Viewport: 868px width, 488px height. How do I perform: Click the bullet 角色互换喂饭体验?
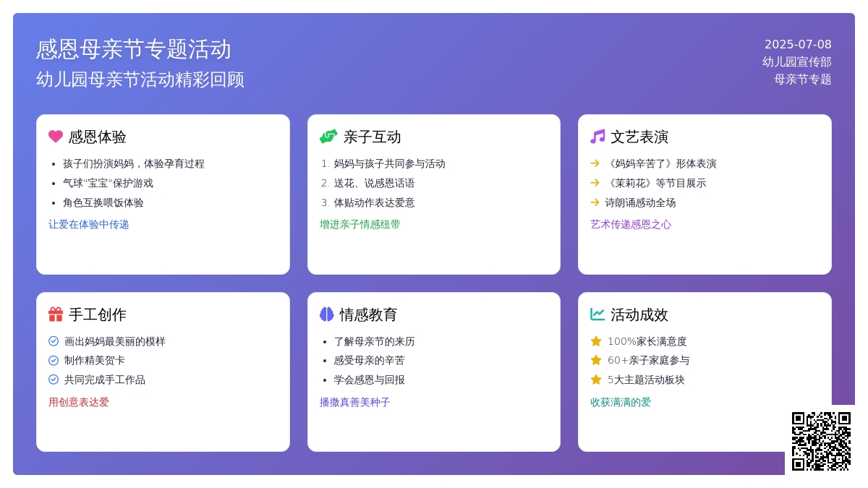coord(103,203)
